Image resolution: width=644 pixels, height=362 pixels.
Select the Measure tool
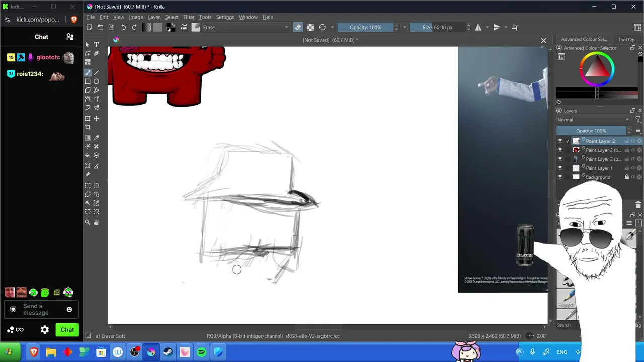(96, 166)
